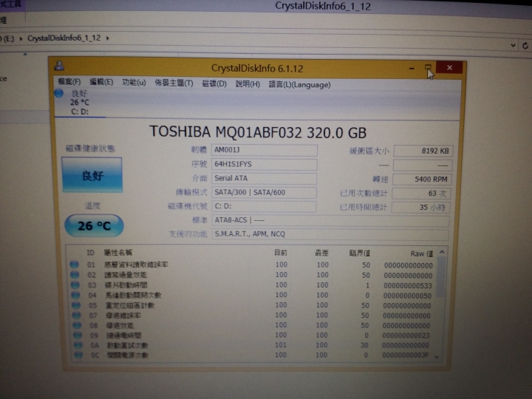The height and width of the screenshot is (399, 532).
Task: Select the C: D: disk status indicator
Action: point(79,102)
